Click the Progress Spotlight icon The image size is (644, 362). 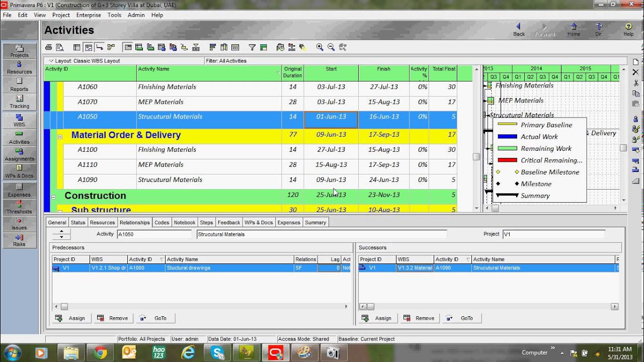303,47
